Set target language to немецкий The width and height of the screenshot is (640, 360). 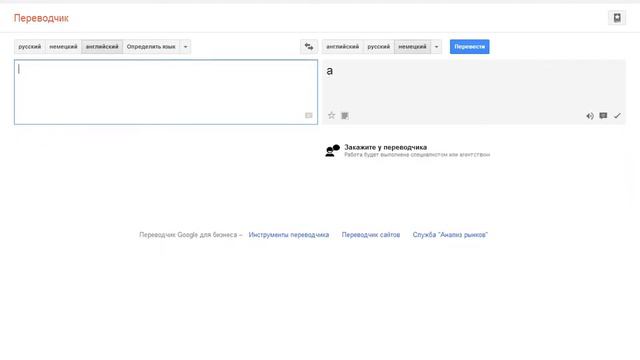(412, 47)
